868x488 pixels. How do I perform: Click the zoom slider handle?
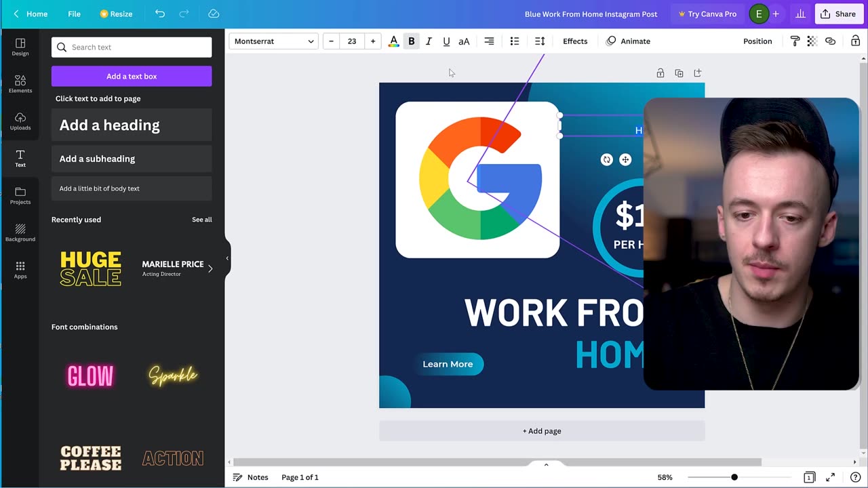pos(734,477)
